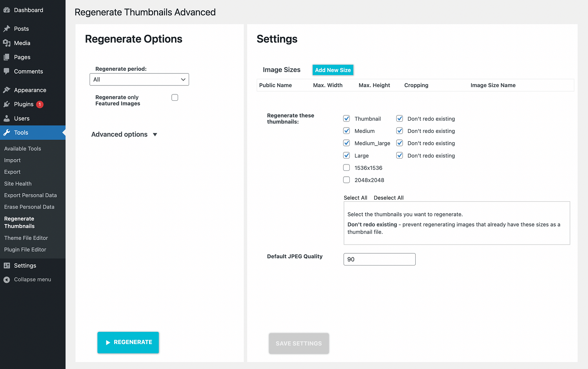The width and height of the screenshot is (588, 369).
Task: Uncheck the Large size checkbox
Action: (346, 155)
